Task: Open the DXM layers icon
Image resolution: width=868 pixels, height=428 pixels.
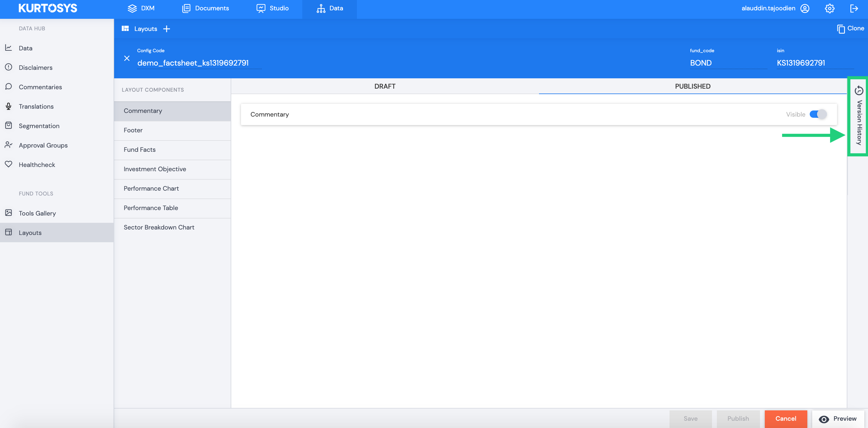Action: [x=132, y=8]
